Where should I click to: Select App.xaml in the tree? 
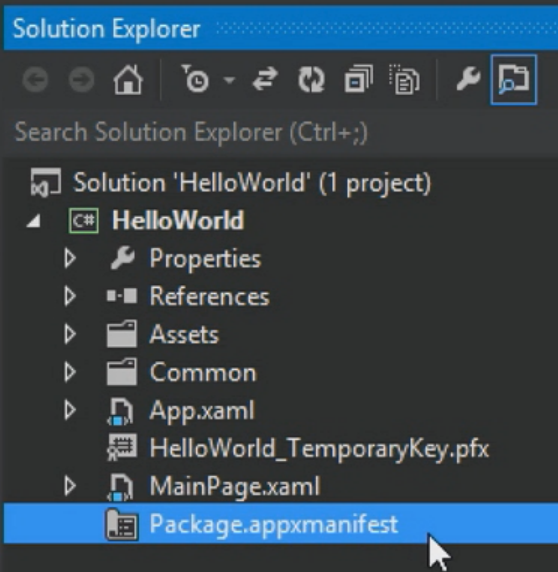[202, 411]
